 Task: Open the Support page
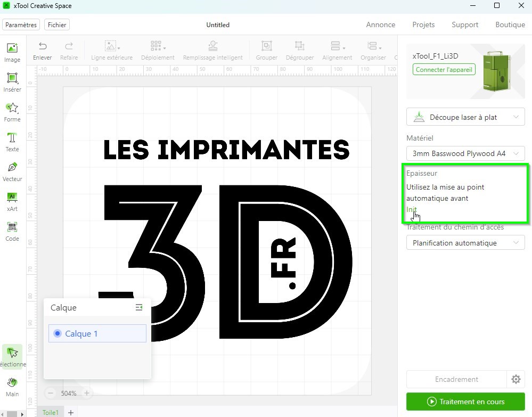(x=465, y=25)
